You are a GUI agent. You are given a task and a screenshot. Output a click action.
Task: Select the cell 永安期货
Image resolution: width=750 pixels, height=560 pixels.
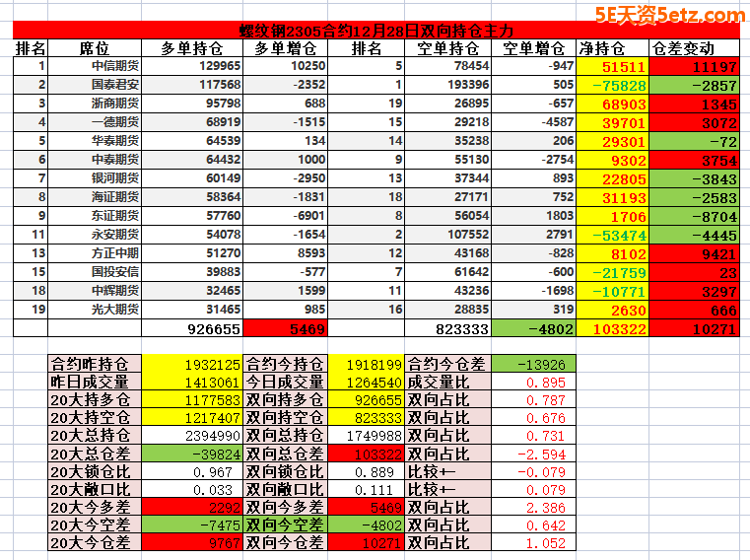click(x=95, y=234)
